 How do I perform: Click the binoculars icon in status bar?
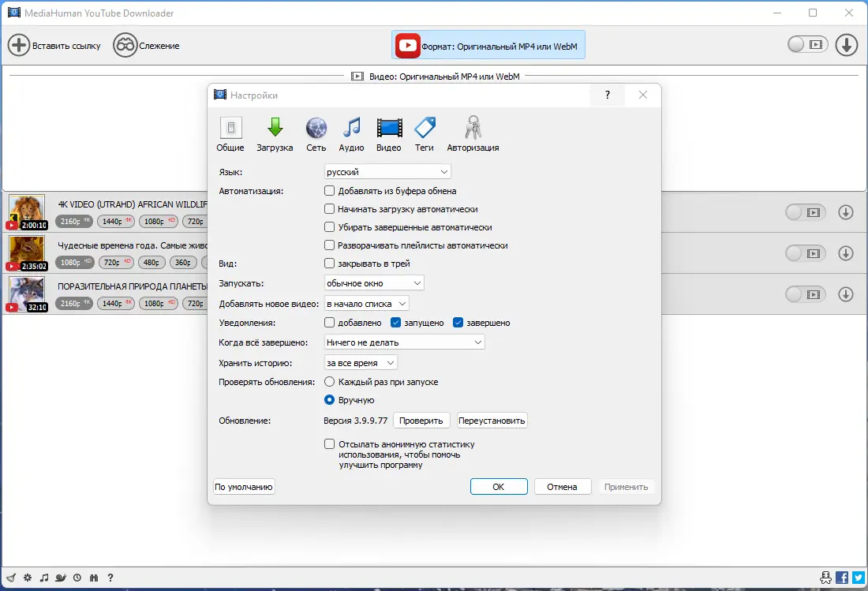(x=94, y=578)
